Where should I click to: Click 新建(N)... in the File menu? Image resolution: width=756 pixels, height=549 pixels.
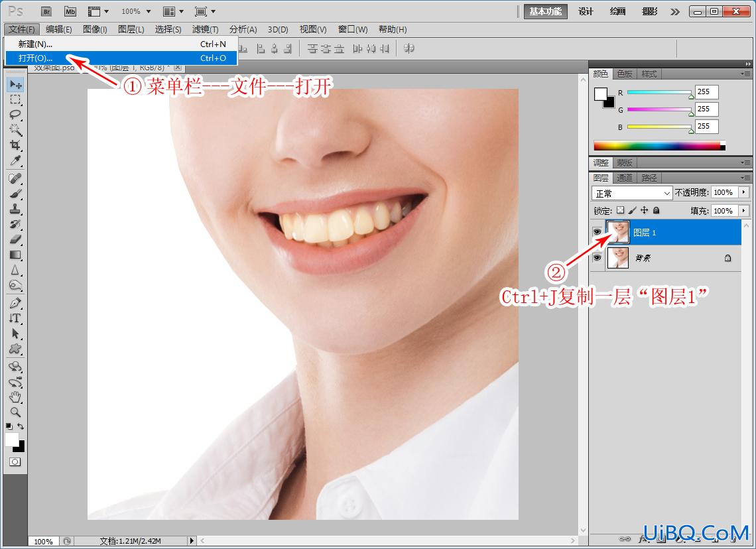tap(121, 44)
